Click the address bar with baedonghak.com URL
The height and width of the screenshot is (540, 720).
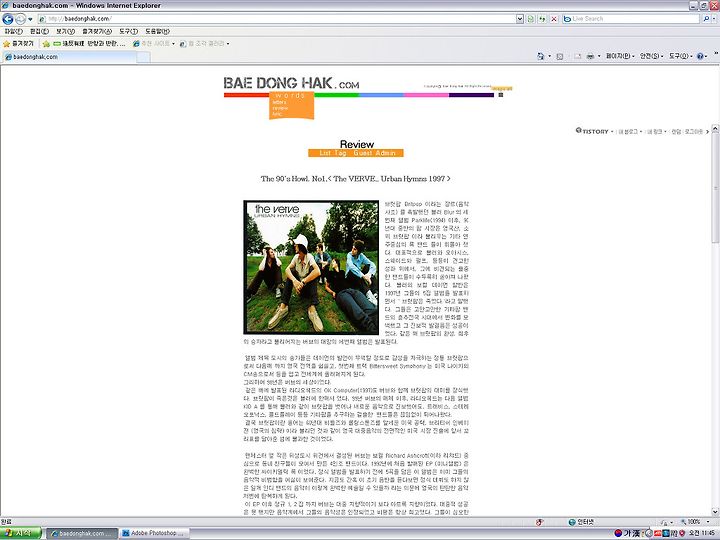coord(276,19)
